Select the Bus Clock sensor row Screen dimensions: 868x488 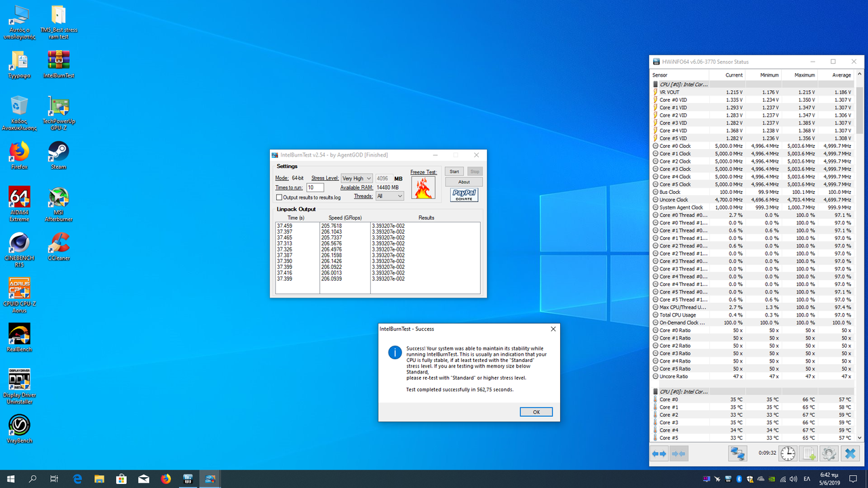pyautogui.click(x=752, y=192)
